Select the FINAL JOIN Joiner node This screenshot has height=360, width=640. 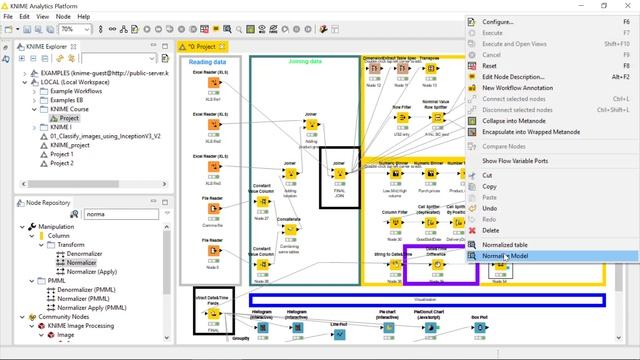coord(339,174)
